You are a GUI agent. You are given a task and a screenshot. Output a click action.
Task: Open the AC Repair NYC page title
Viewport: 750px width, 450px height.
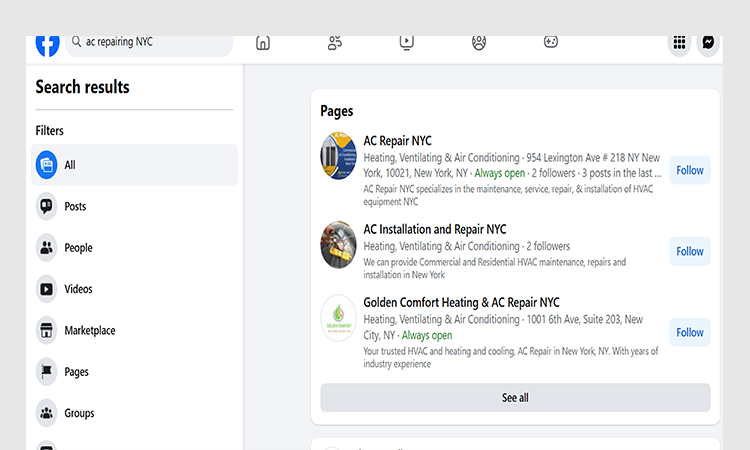click(397, 141)
